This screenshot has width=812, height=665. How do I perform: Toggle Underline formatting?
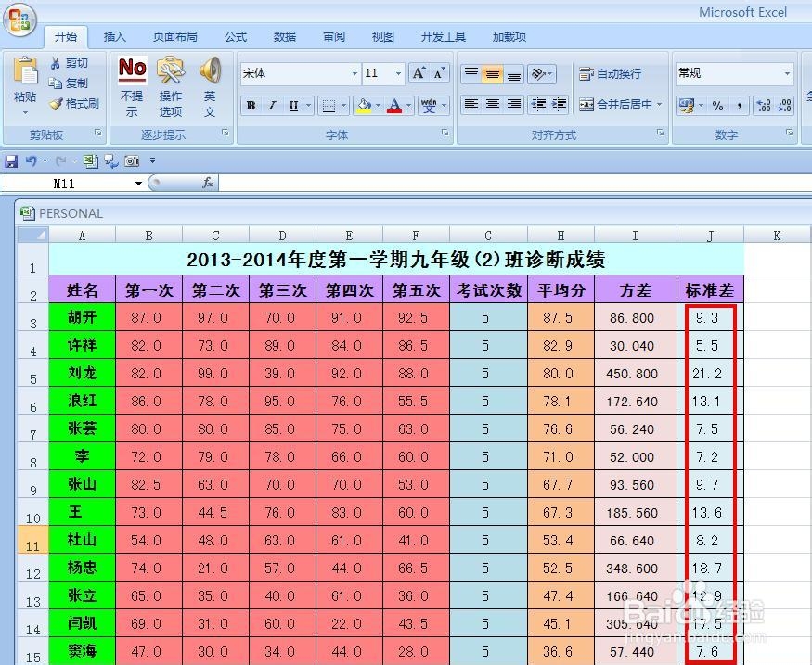coord(290,105)
